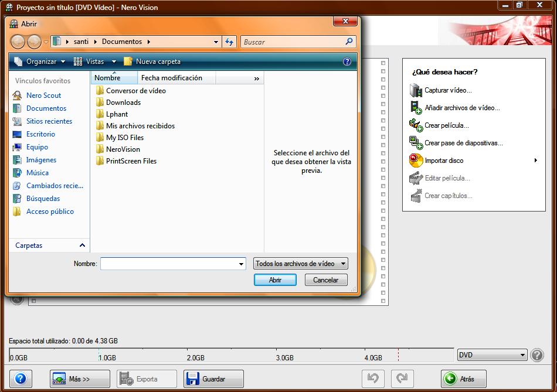Image resolution: width=557 pixels, height=392 pixels.
Task: Open the file type filter dropdown
Action: [301, 264]
